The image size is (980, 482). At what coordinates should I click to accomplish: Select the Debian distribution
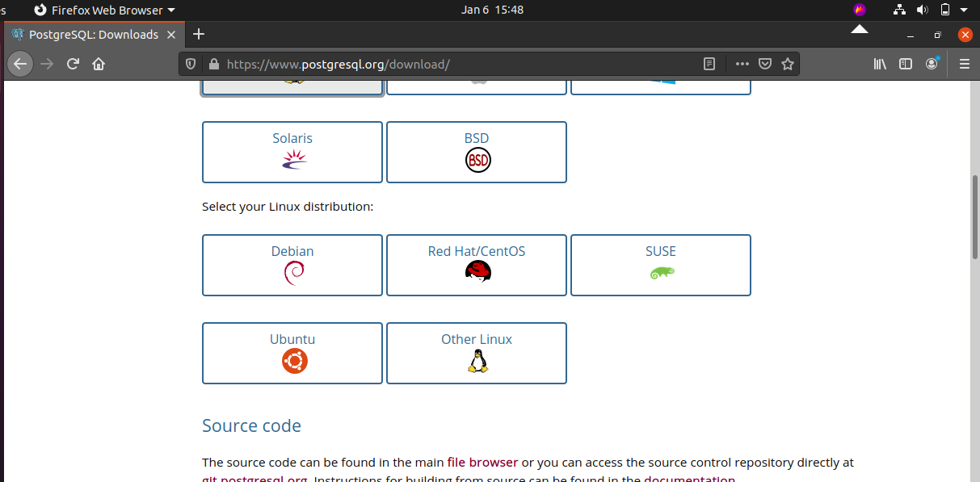coord(292,265)
